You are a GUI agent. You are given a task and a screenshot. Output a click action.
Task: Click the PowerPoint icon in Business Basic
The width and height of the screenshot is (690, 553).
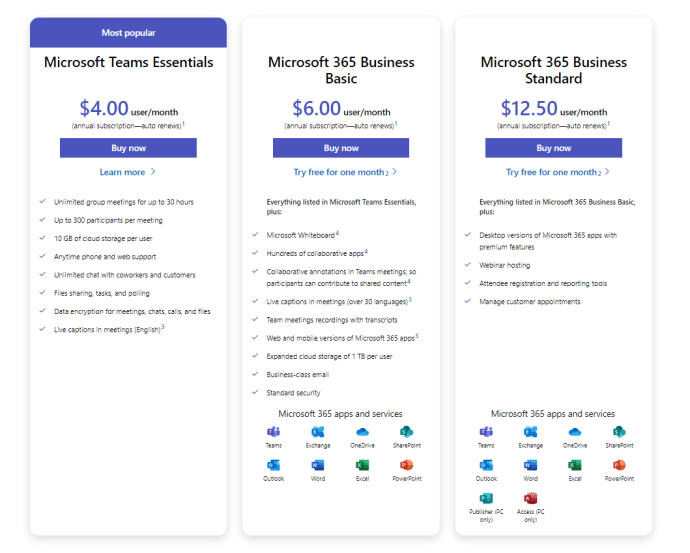[x=406, y=465]
